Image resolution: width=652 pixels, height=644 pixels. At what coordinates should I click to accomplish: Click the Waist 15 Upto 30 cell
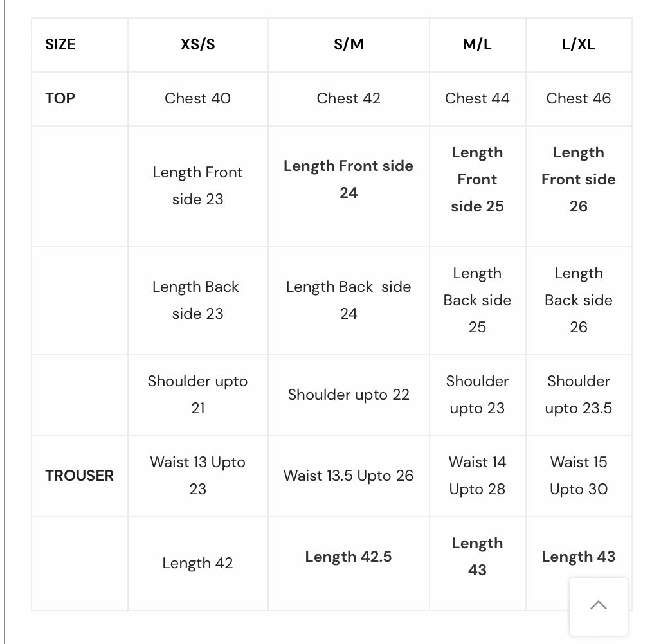[578, 476]
